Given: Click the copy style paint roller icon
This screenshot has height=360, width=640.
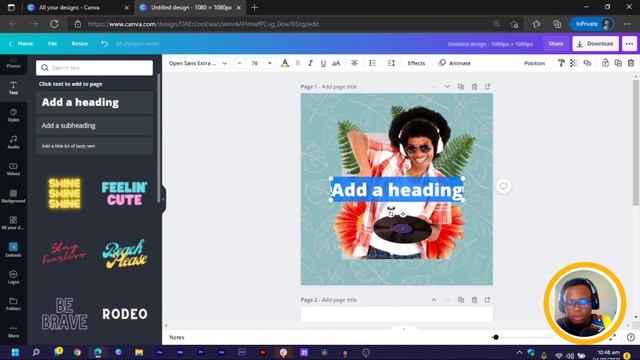Looking at the screenshot, I should pos(561,63).
